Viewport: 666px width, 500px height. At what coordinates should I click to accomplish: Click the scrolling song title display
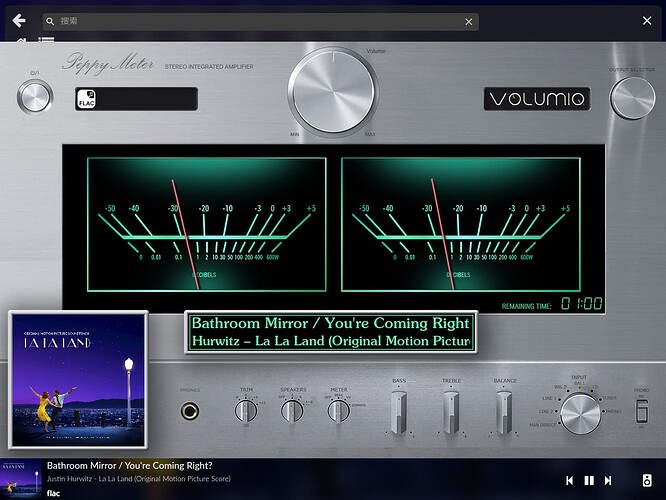pos(331,332)
